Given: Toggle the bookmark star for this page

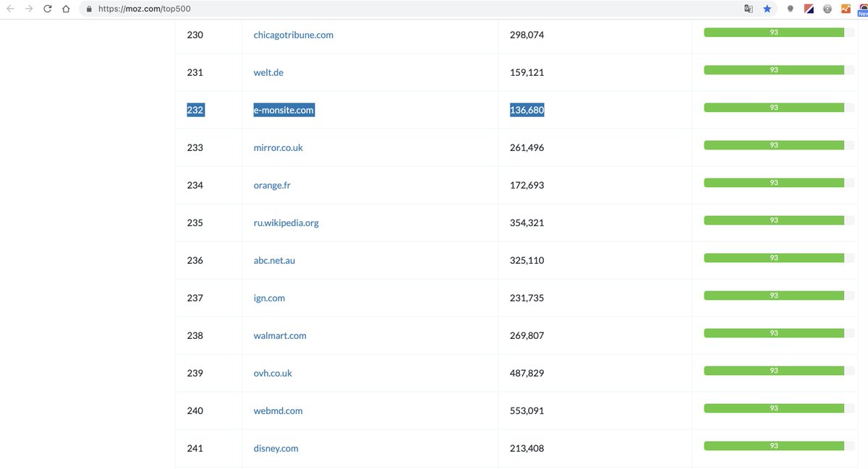Looking at the screenshot, I should 767,8.
